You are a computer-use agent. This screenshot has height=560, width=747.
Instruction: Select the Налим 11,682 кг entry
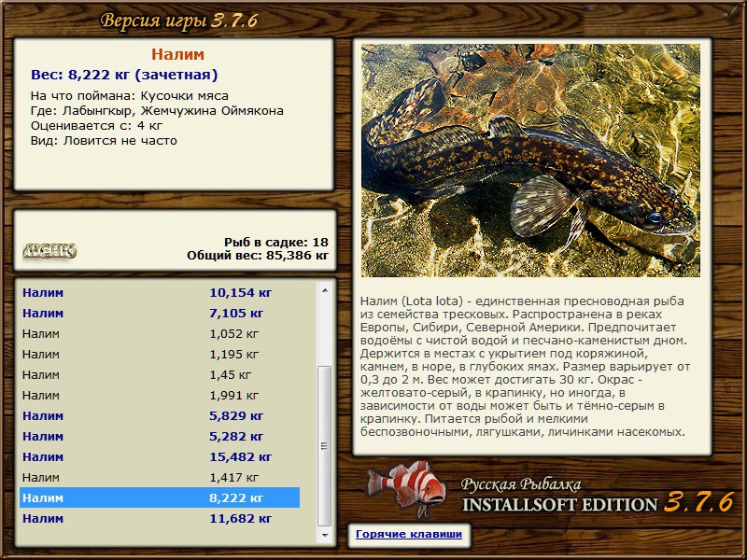click(x=159, y=519)
